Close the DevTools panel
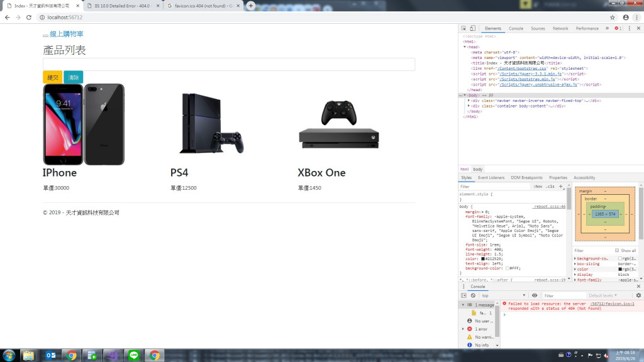The width and height of the screenshot is (644, 362). coord(639,28)
